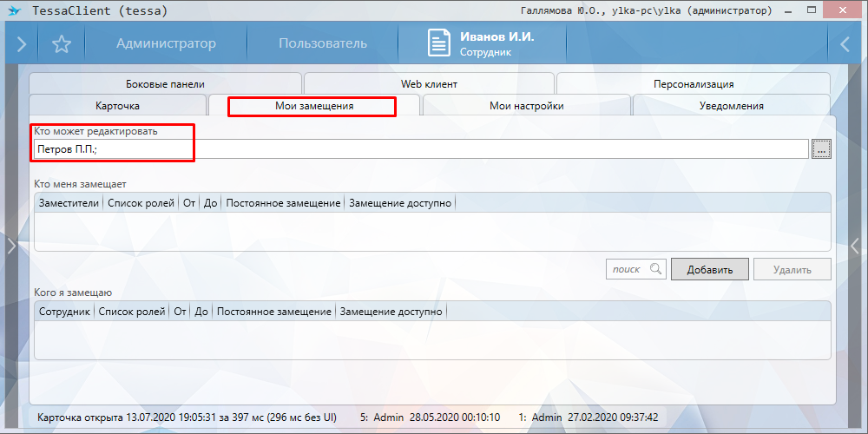868x434 pixels.
Task: Switch to the Пользователь workspace
Action: click(323, 43)
